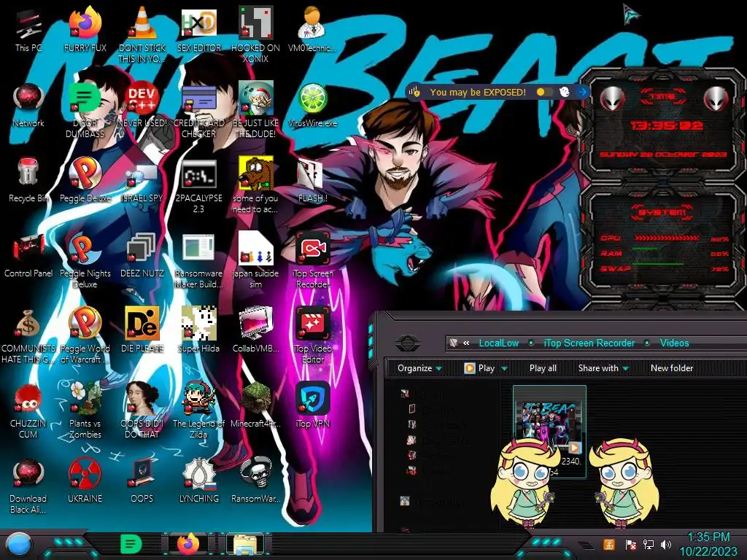Click the shield warning icon on EXPOSED bar
The image size is (747, 560).
(x=414, y=92)
